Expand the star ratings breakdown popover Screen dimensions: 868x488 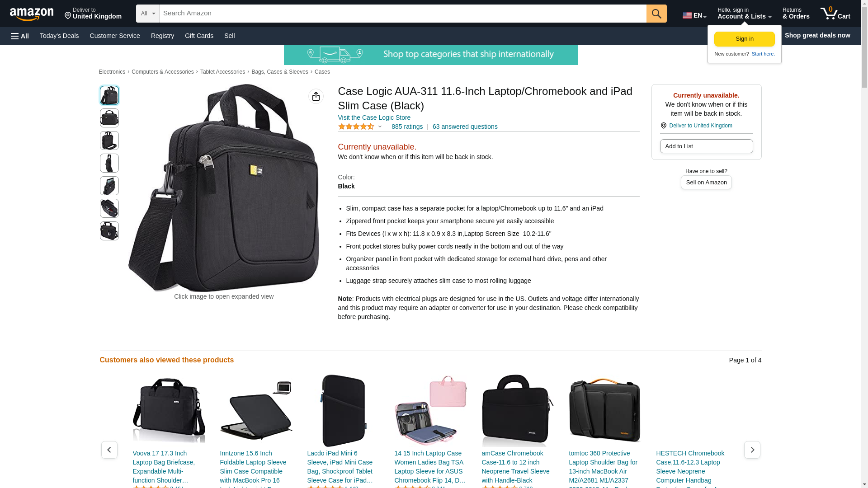380,127
